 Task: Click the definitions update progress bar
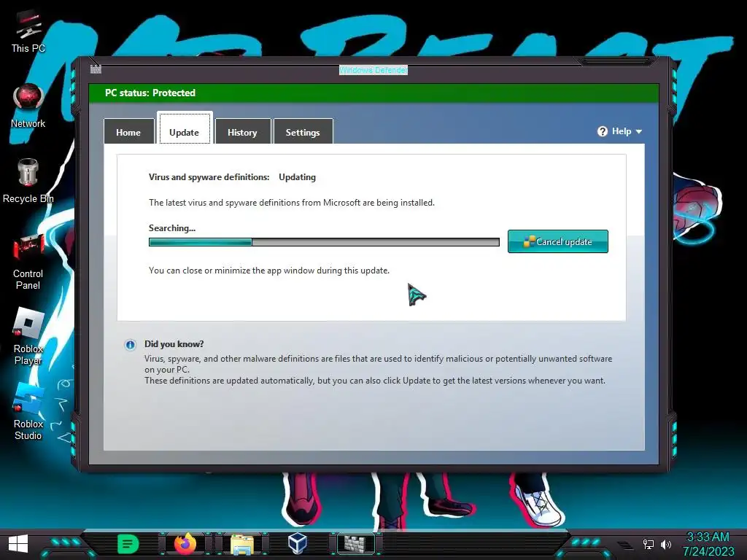click(x=324, y=242)
